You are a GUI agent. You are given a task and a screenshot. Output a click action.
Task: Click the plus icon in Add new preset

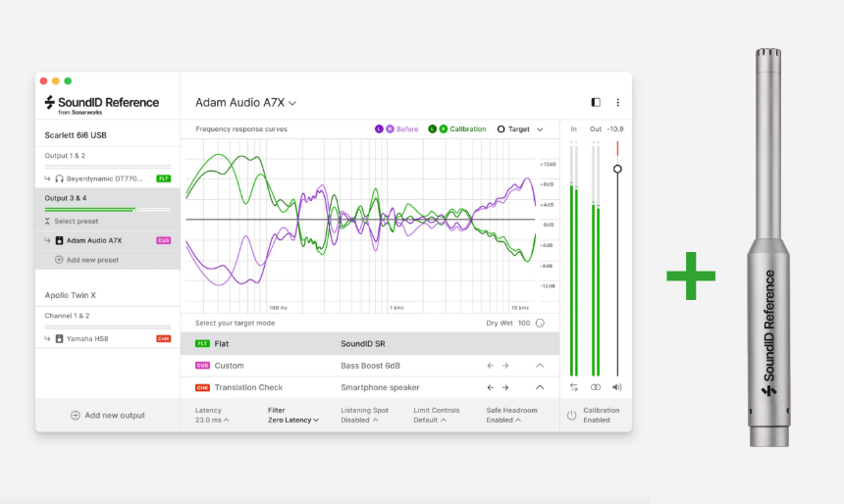click(59, 260)
